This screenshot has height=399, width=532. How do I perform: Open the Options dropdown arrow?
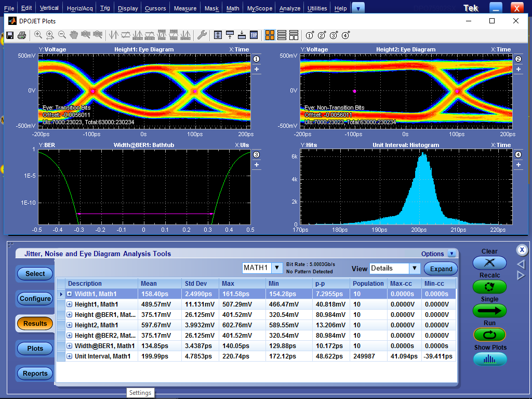(451, 254)
